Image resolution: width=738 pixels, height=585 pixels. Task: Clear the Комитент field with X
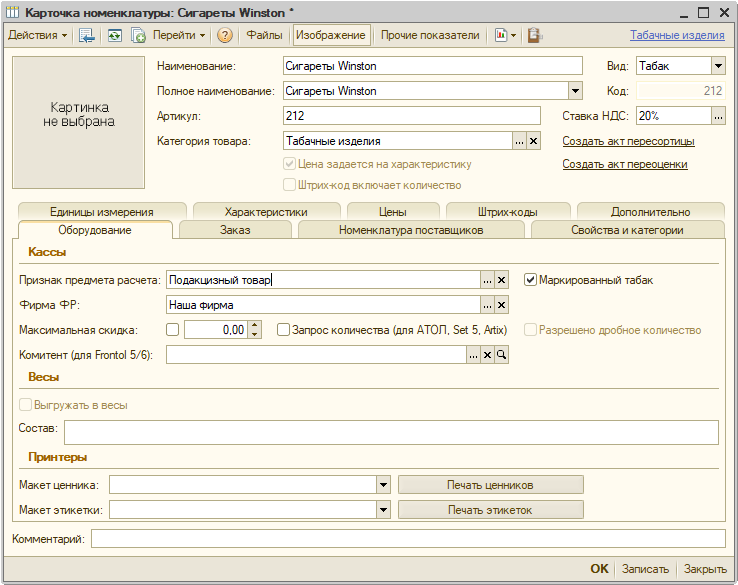[x=487, y=355]
